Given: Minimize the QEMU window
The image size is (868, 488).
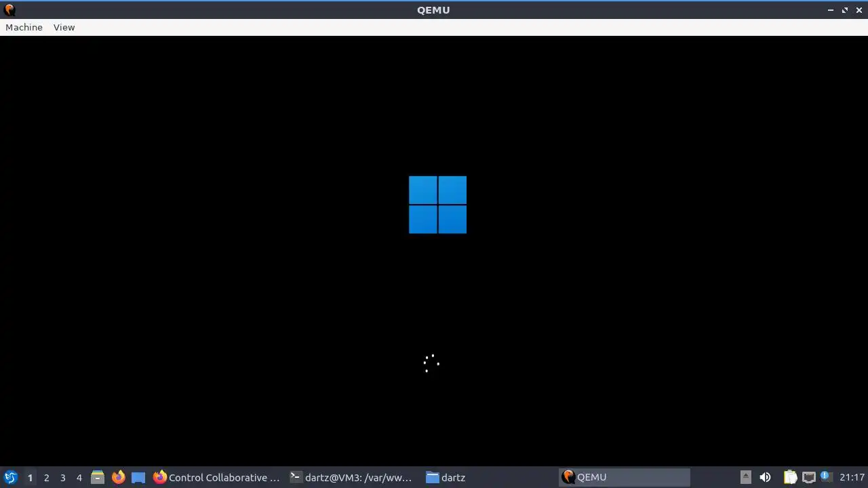Looking at the screenshot, I should 831,10.
